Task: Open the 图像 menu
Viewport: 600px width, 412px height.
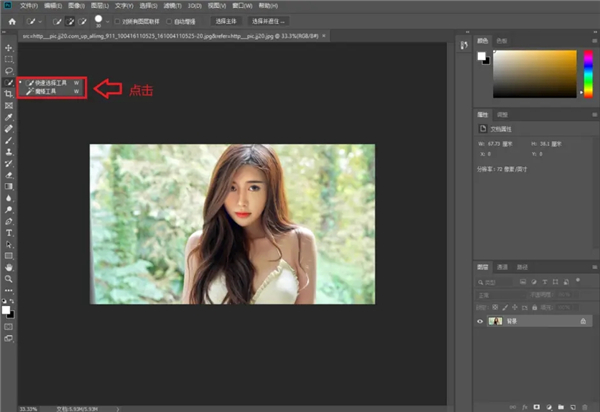Action: 76,6
